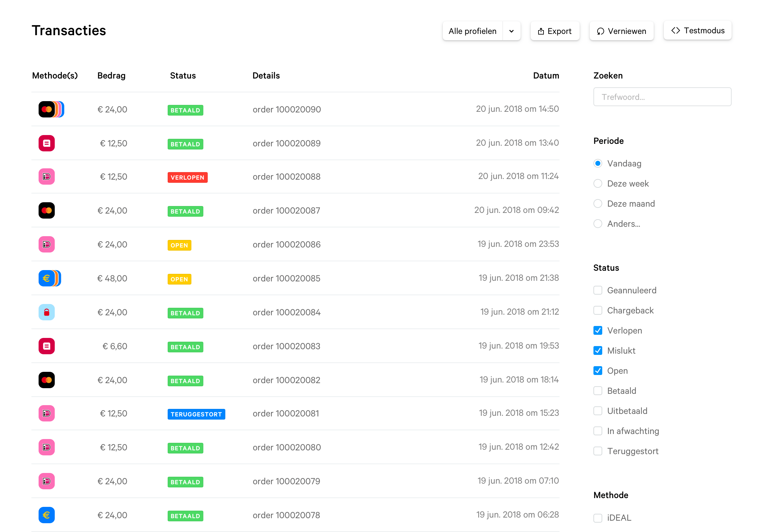Click the Mastercard icon for order 100020087
Image resolution: width=763 pixels, height=532 pixels.
click(46, 210)
